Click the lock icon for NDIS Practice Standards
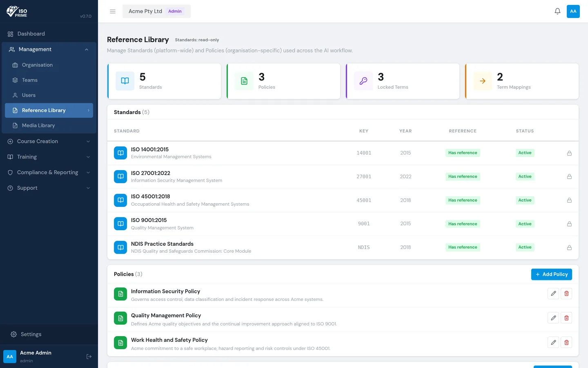Viewport: 588px width, 368px height. [x=569, y=248]
